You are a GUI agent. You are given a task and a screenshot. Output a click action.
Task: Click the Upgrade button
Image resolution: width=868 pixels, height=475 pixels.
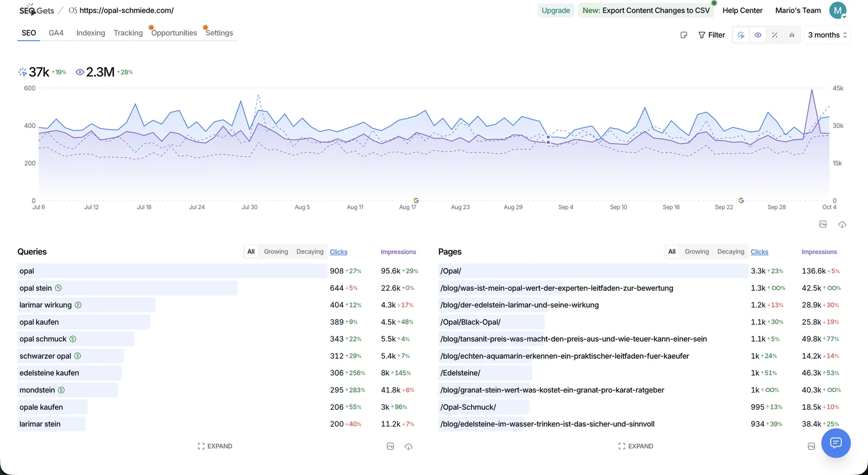point(556,10)
